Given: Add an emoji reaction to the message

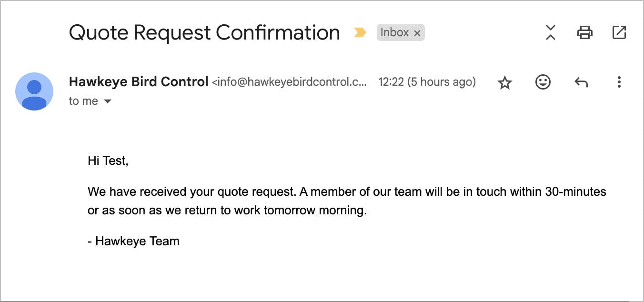Looking at the screenshot, I should point(543,82).
